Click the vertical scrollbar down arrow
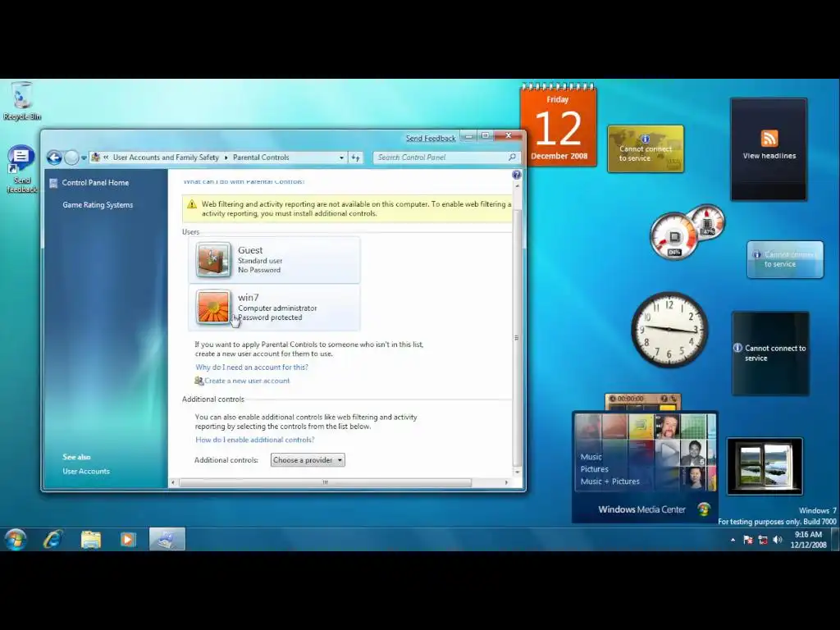Image resolution: width=840 pixels, height=630 pixels. pos(517,472)
